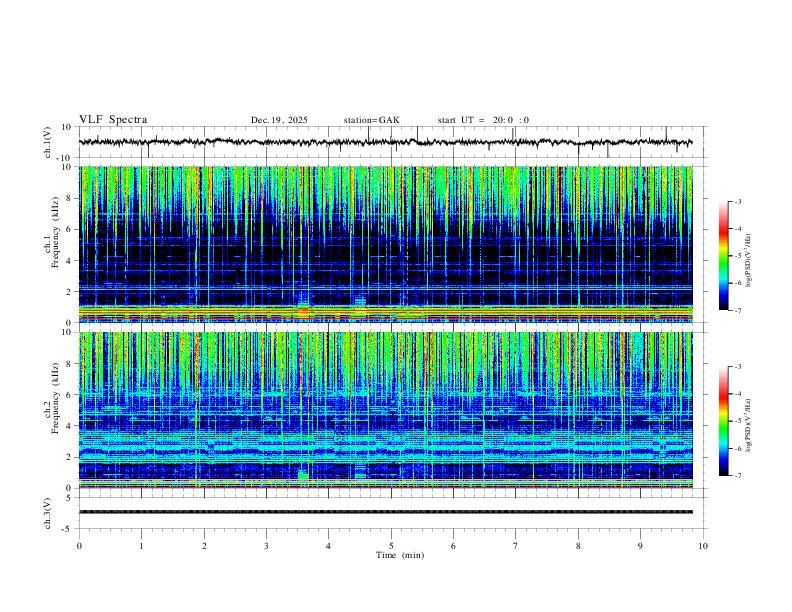
Task: Click the ch.2 spectrogram panel
Action: click(385, 410)
